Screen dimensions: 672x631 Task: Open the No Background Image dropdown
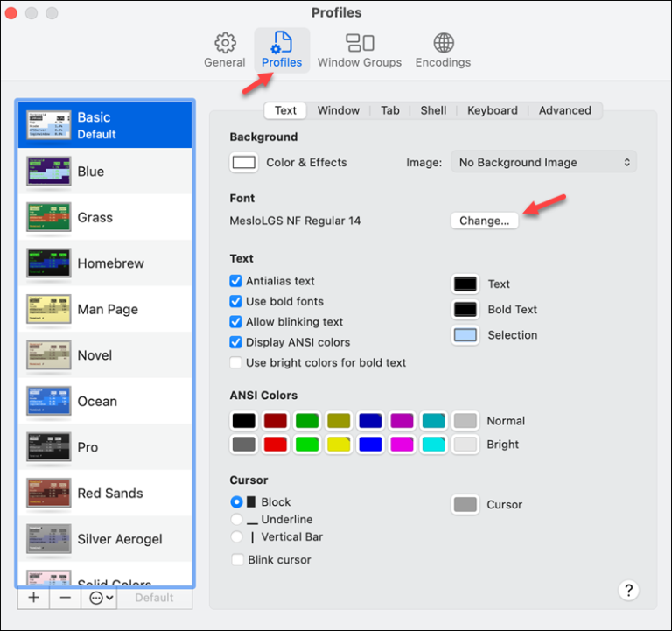point(543,162)
